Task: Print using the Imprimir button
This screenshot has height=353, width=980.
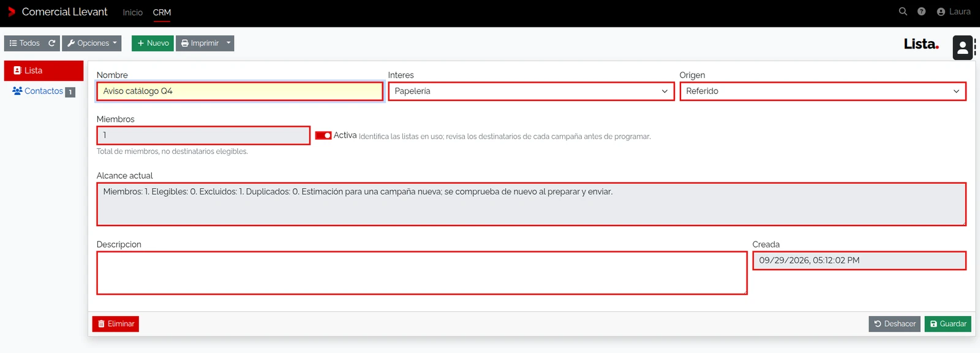Action: tap(200, 43)
